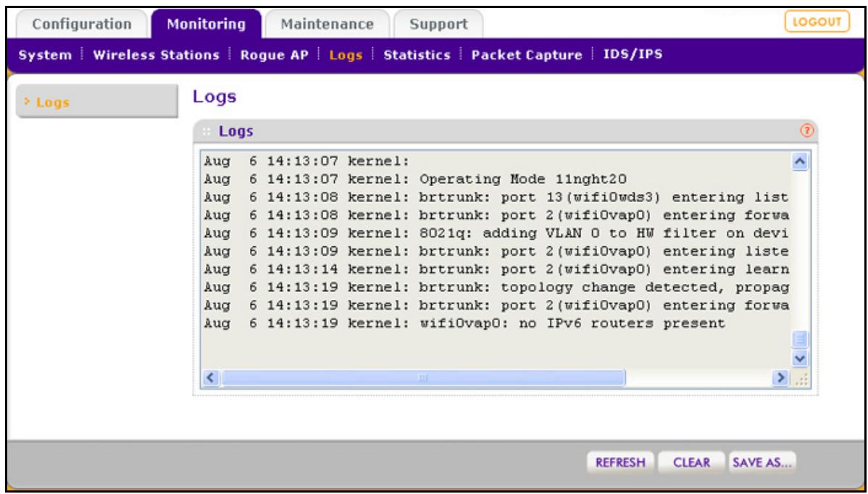This screenshot has height=494, width=868.
Task: Click the horizontal scroll left arrow
Action: click(211, 378)
